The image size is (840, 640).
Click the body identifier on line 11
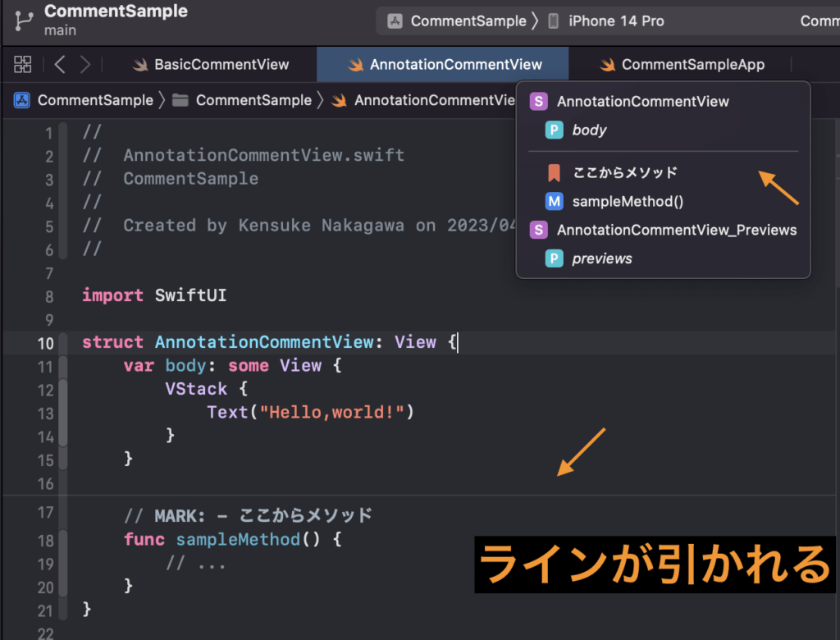click(185, 366)
